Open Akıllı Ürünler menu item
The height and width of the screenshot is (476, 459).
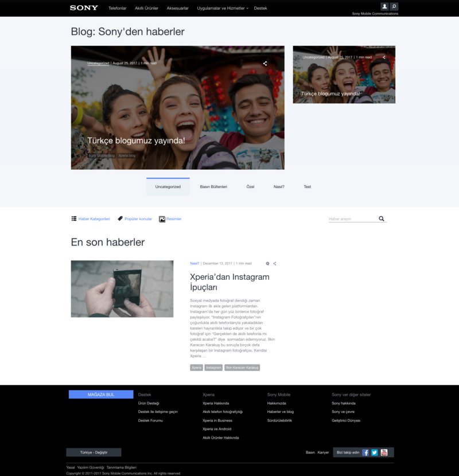point(146,8)
